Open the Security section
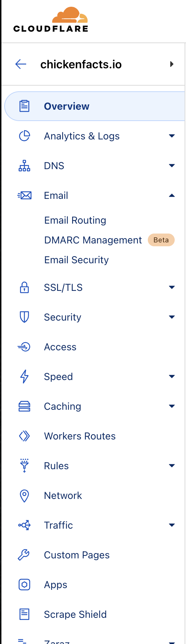This screenshot has width=186, height=644. [63, 317]
